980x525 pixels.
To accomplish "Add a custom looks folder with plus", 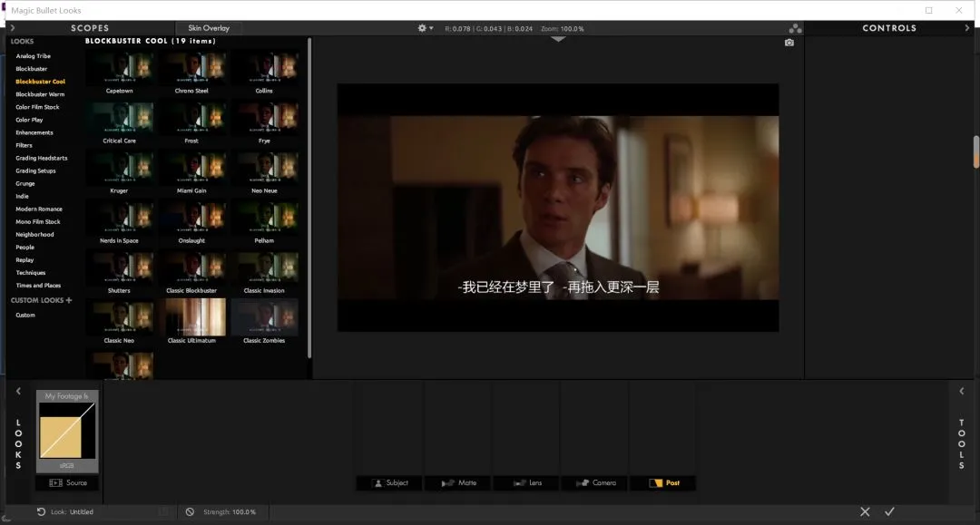I will point(69,300).
